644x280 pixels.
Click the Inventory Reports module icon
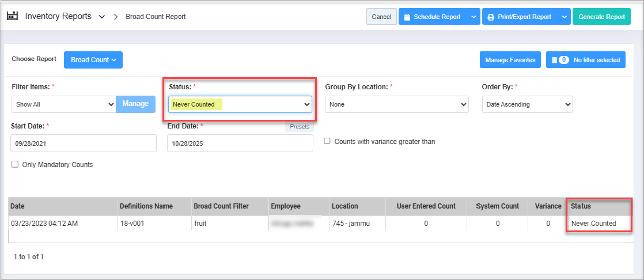(x=12, y=16)
